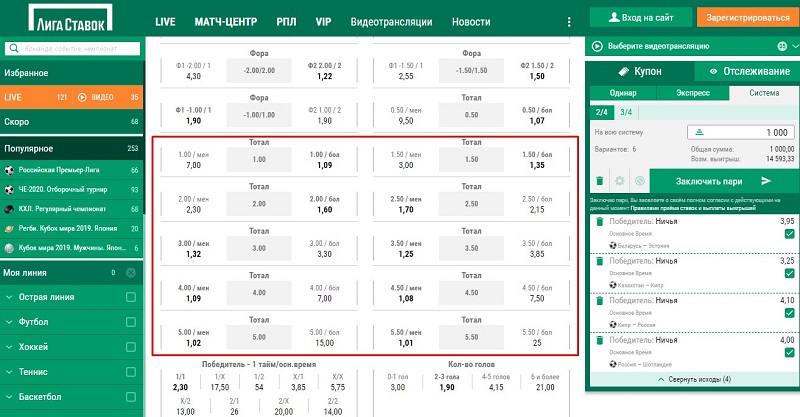Expand the Выберите видеотрансляцию dropdown
The image size is (800, 417).
(x=782, y=45)
